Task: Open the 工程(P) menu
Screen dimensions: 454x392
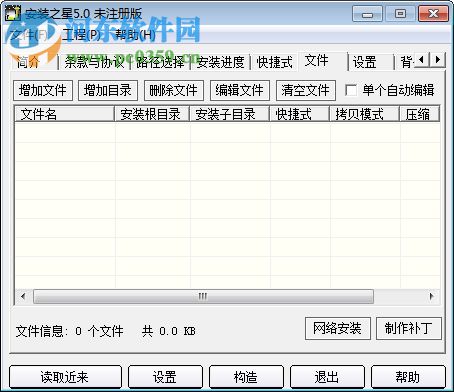Action: [81, 35]
